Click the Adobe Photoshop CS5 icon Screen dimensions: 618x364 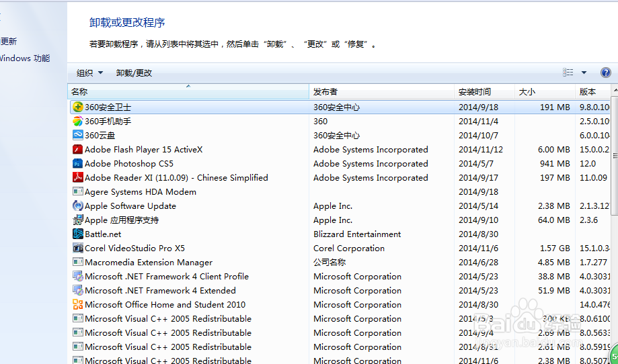coord(78,164)
